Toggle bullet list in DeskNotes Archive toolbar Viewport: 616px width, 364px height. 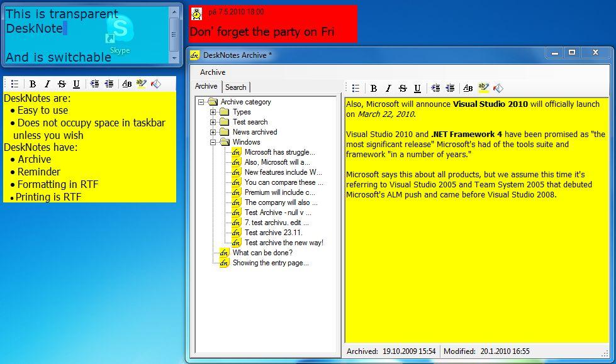pyautogui.click(x=356, y=89)
